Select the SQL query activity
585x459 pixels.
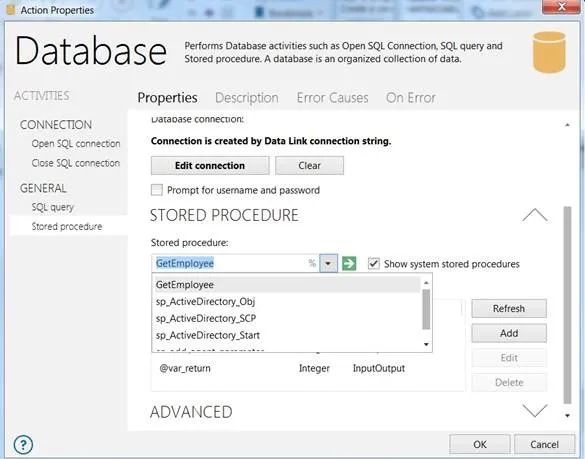pyautogui.click(x=53, y=207)
